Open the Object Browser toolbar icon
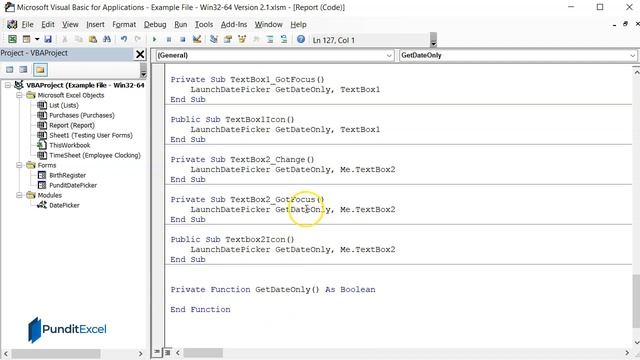 242,39
